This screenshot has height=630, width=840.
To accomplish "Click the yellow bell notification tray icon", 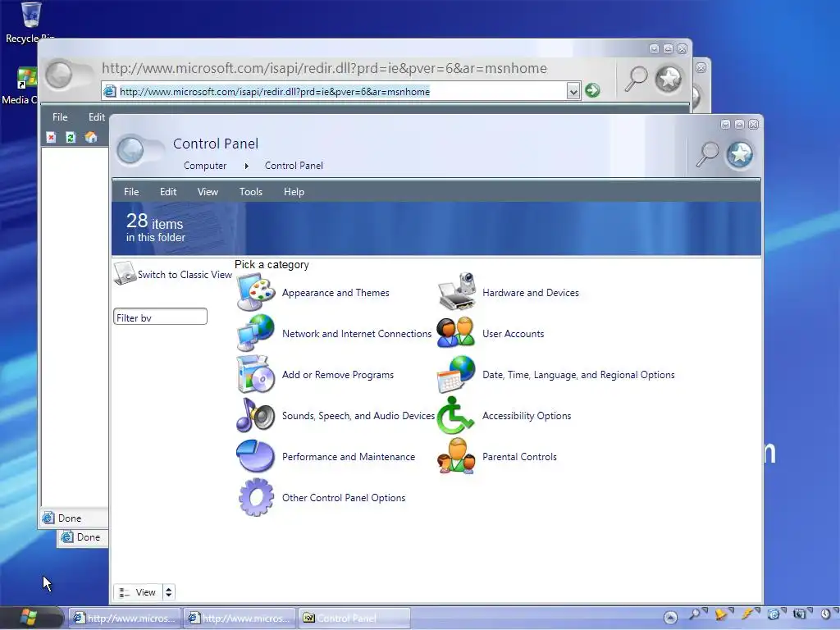I will [x=721, y=614].
